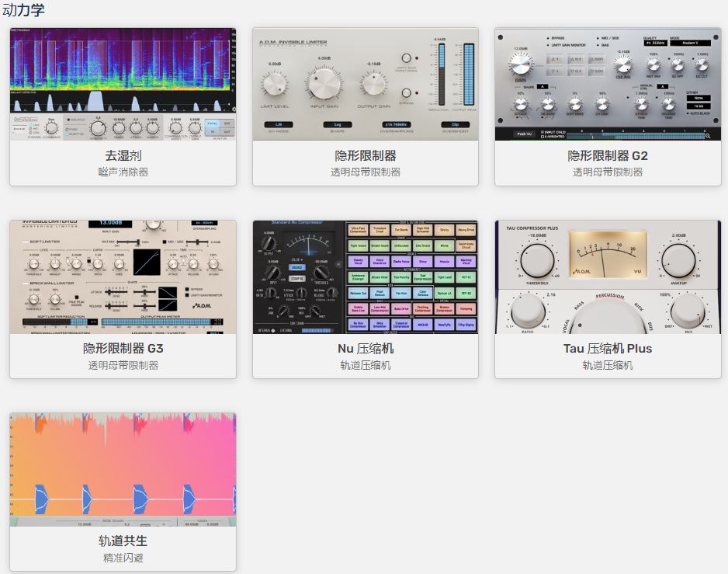Open the 隐形限制器 G2 plugin screenshot
This screenshot has width=728, height=574.
(x=608, y=84)
